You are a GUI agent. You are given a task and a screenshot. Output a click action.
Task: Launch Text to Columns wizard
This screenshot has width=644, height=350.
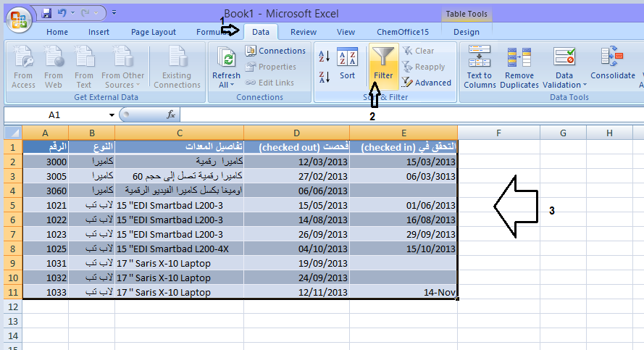pyautogui.click(x=480, y=67)
